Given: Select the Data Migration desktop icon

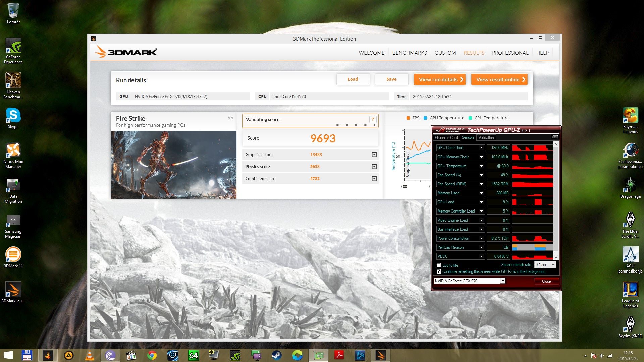Looking at the screenshot, I should point(13,190).
